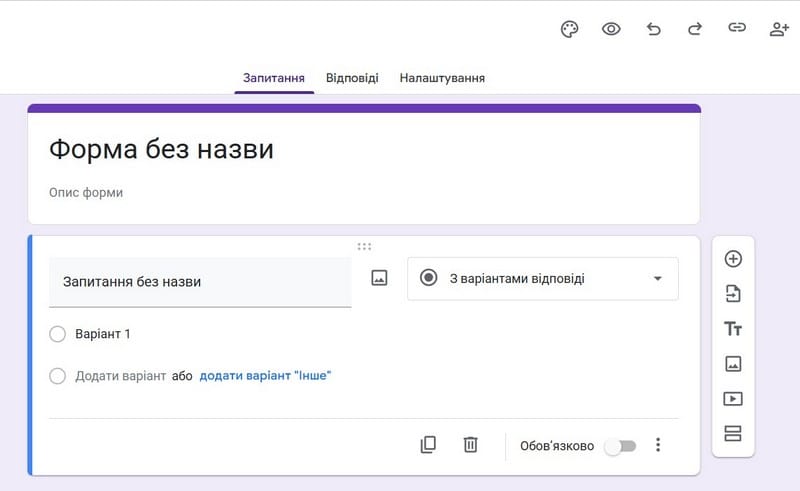Add a title and description block
Screen dimensions: 800x491
pyautogui.click(x=733, y=329)
